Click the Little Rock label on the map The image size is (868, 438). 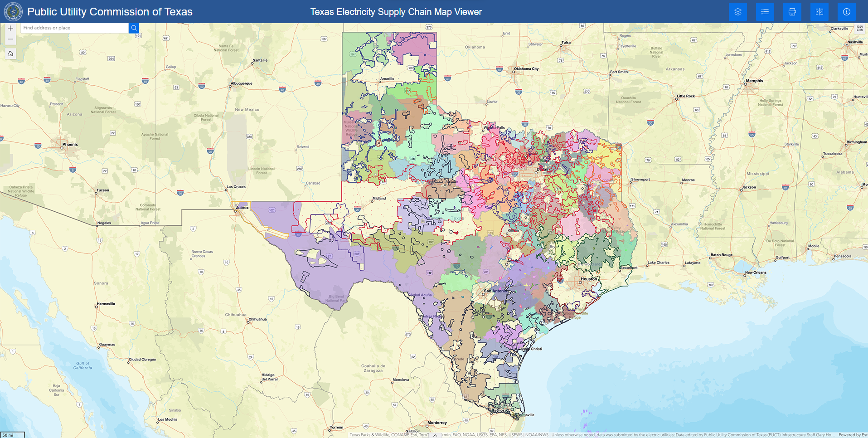coord(686,96)
